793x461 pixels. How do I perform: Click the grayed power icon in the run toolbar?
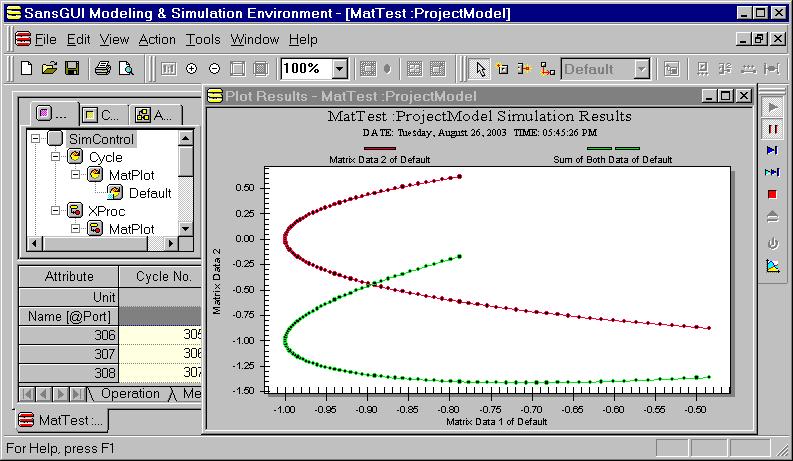point(772,244)
